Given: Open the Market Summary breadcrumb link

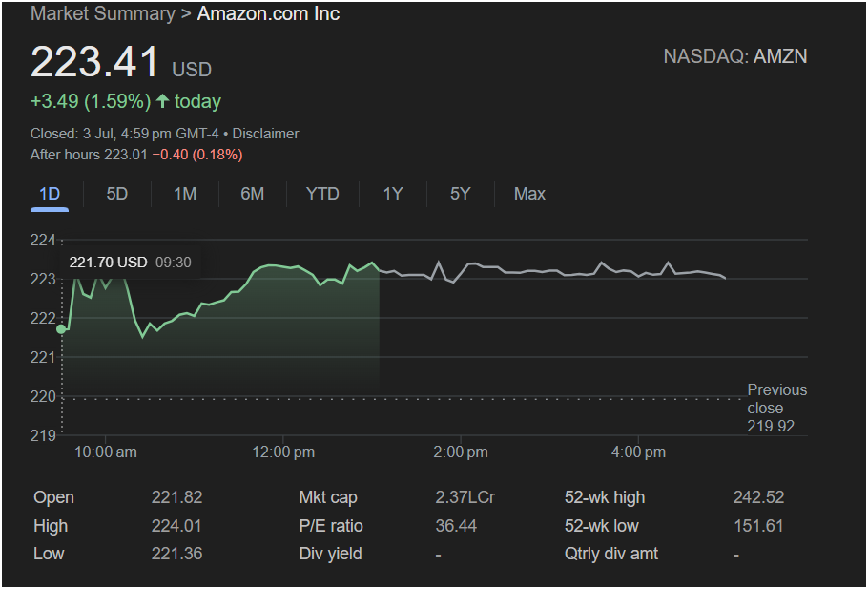Looking at the screenshot, I should click(x=103, y=13).
